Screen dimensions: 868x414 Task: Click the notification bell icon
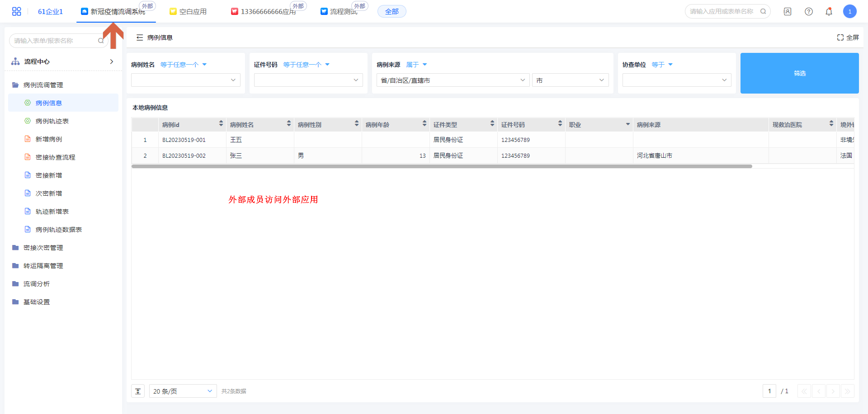click(829, 12)
